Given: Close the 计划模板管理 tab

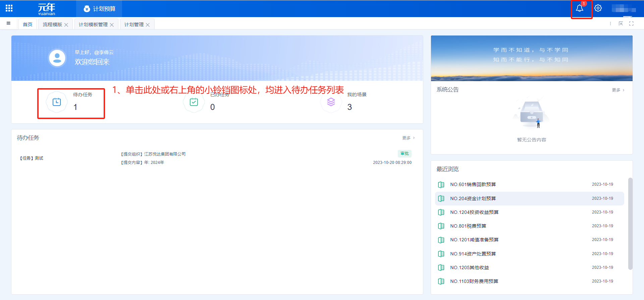Looking at the screenshot, I should click(112, 25).
